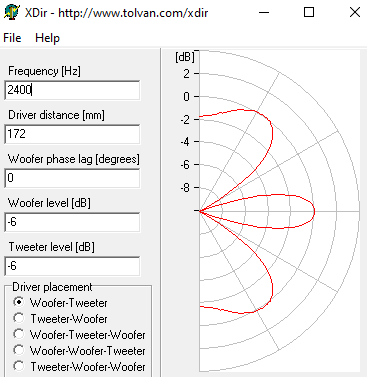367x377 pixels.
Task: Click the "Frequency [Hz]" label
Action: click(44, 71)
